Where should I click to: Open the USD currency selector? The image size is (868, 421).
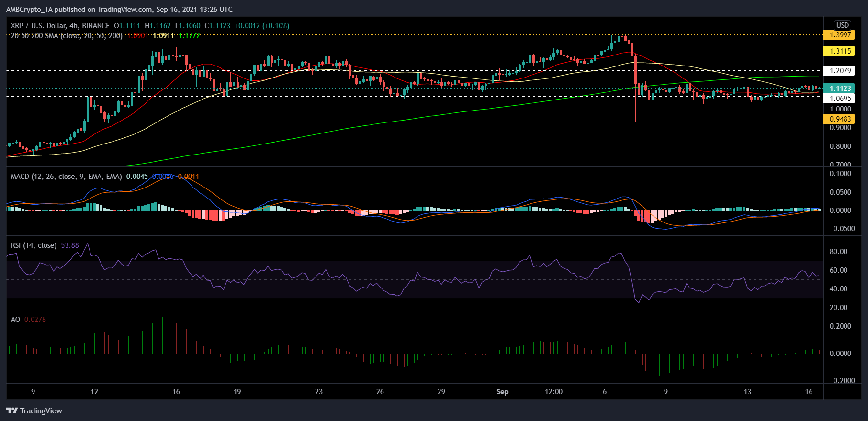tap(842, 25)
